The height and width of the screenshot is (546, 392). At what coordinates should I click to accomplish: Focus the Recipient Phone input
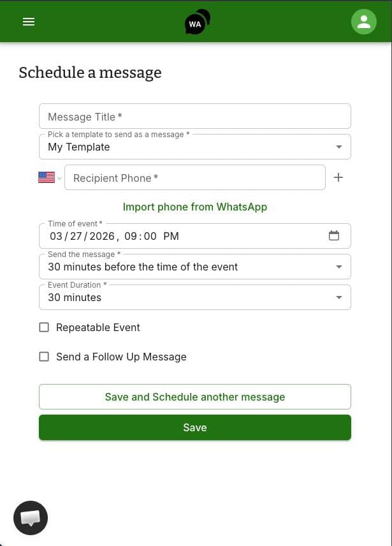[x=195, y=177]
